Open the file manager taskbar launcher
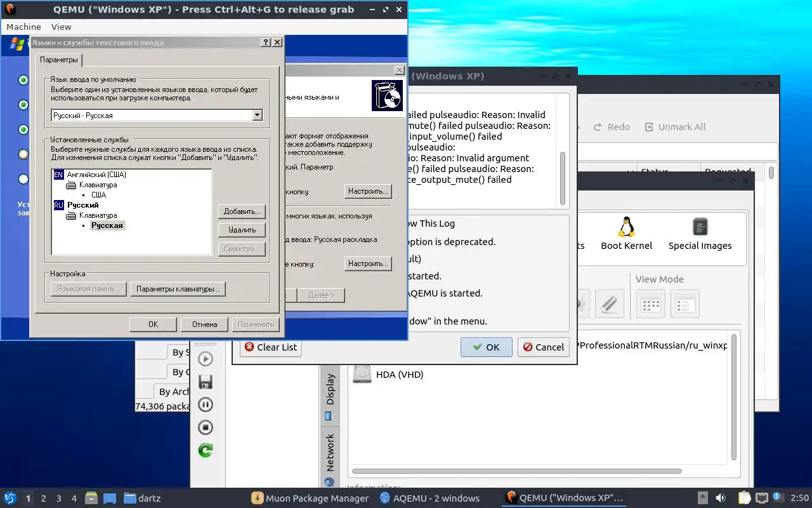812x508 pixels. (x=91, y=498)
